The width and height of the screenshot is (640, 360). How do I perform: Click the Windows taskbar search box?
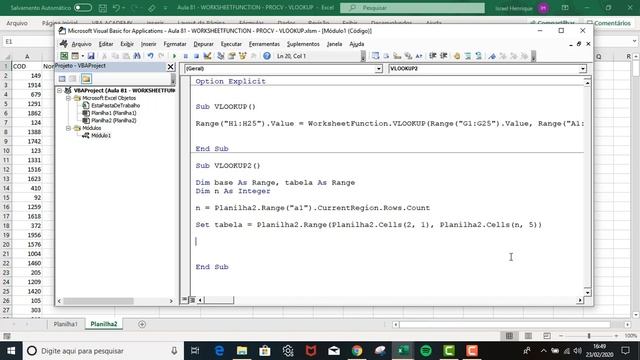pyautogui.click(x=102, y=351)
